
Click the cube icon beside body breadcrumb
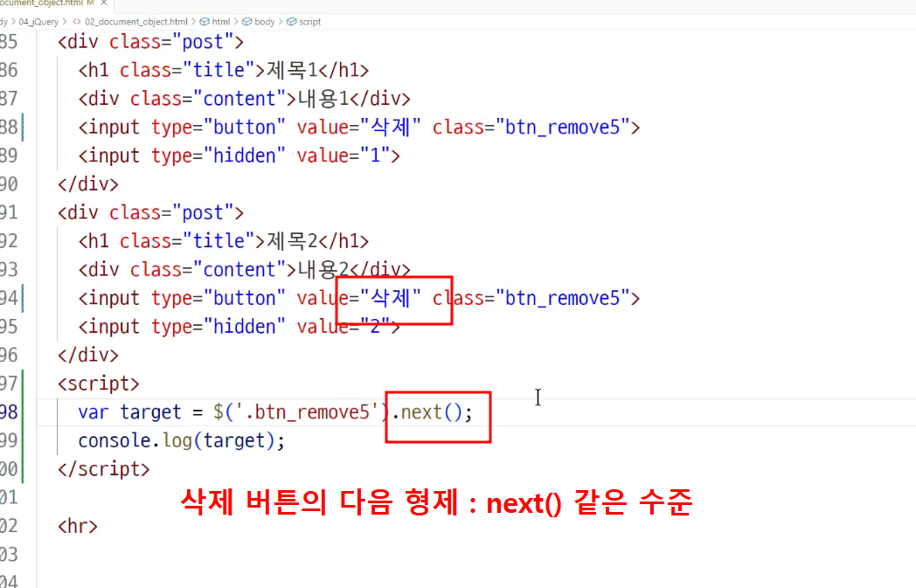[x=247, y=22]
